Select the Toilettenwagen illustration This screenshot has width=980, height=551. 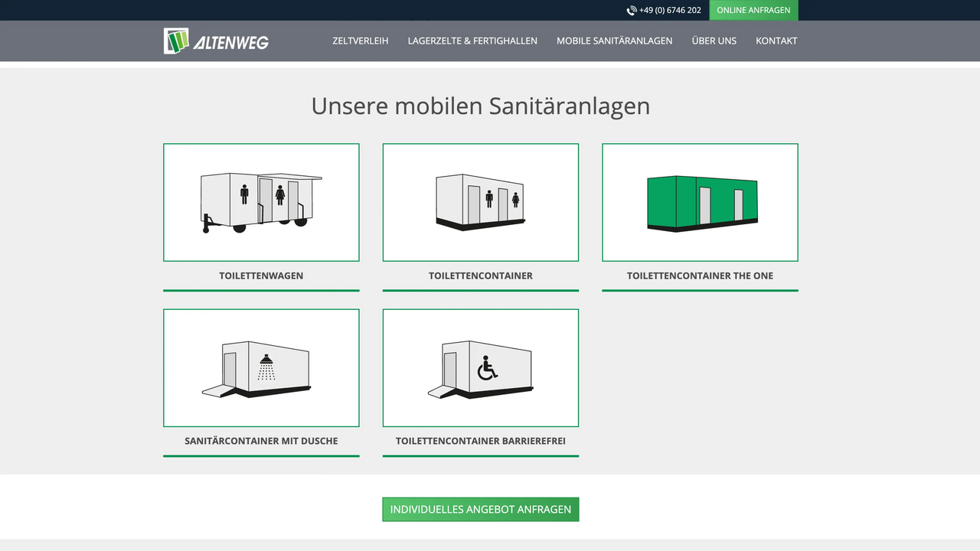click(x=260, y=201)
